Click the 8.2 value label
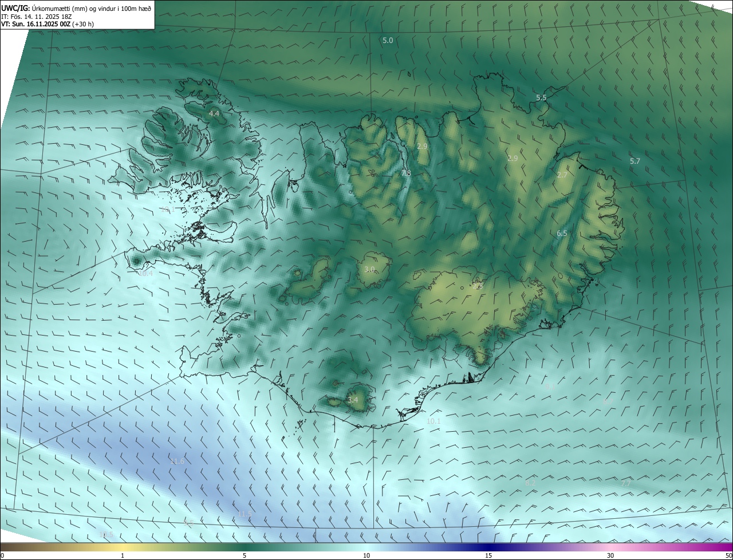733x560 pixels. [530, 483]
